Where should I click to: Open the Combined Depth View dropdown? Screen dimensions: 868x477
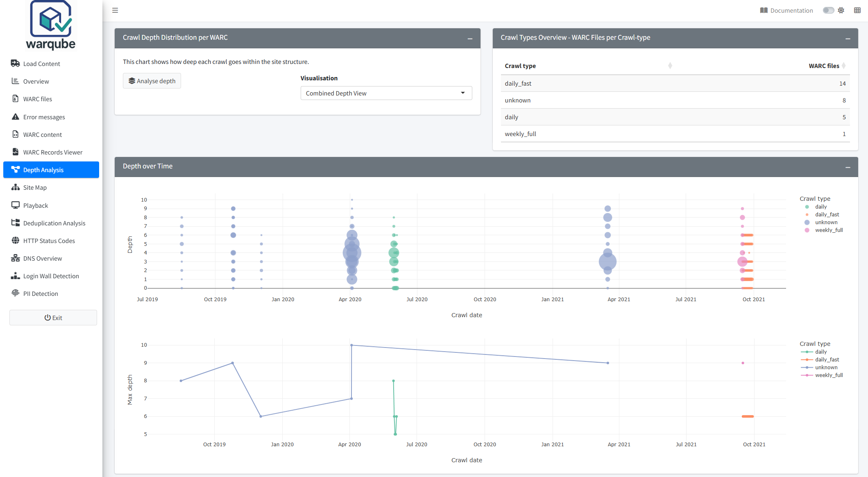386,93
